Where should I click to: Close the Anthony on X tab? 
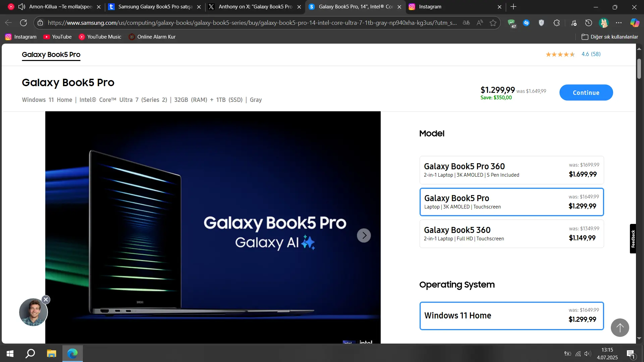(x=299, y=7)
